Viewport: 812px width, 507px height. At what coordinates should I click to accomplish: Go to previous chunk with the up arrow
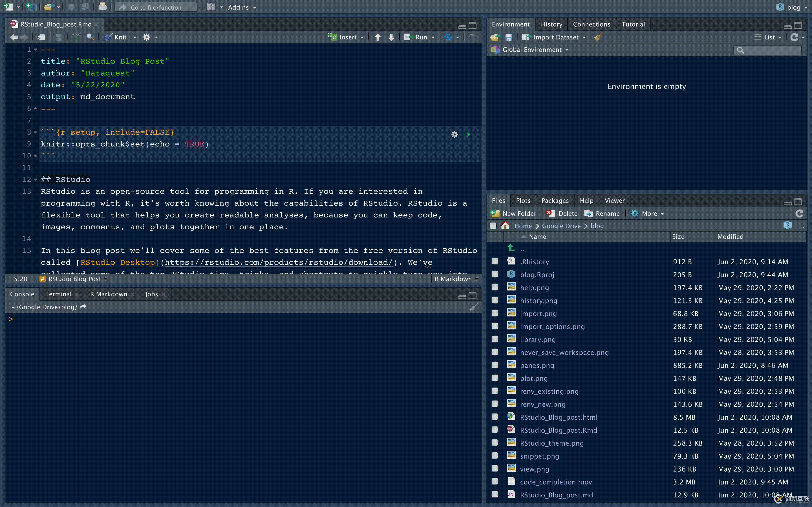coord(378,37)
